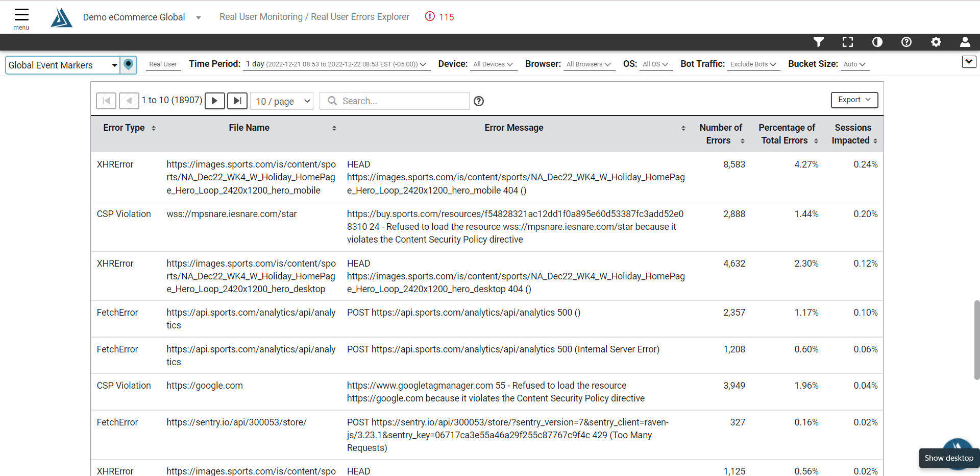This screenshot has height=476, width=980.
Task: Toggle dark contrast theme icon
Action: click(x=877, y=42)
